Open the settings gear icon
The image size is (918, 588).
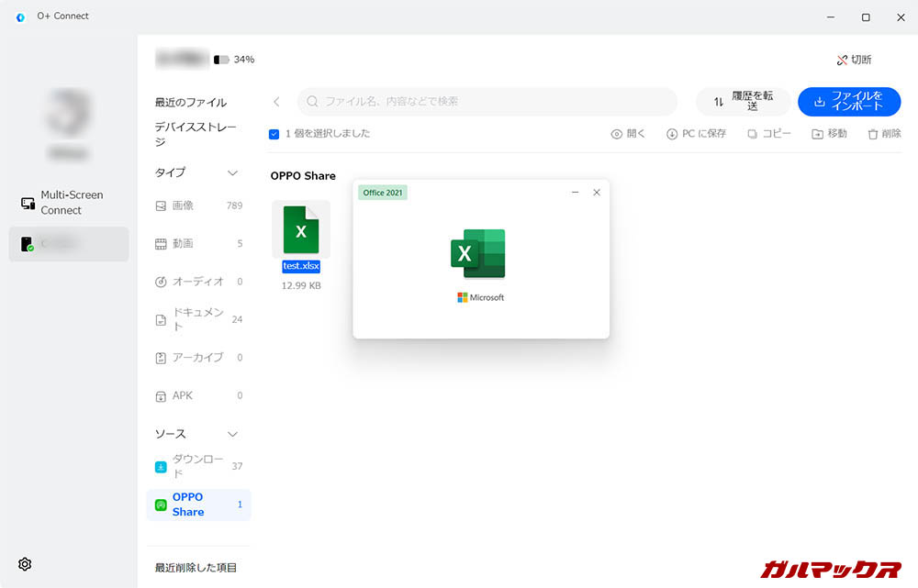[x=25, y=564]
